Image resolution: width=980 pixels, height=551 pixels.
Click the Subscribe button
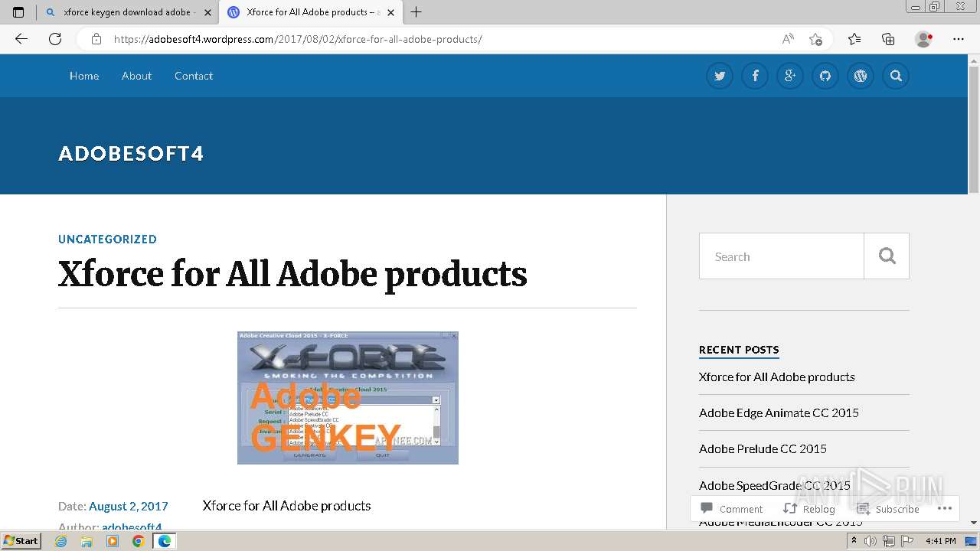(x=888, y=509)
